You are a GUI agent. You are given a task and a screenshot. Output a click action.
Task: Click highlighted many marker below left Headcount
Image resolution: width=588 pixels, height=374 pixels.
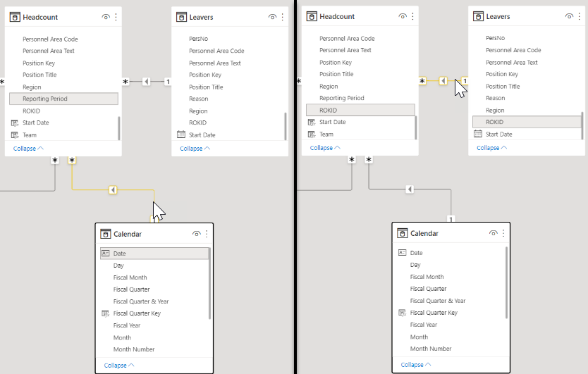(72, 161)
